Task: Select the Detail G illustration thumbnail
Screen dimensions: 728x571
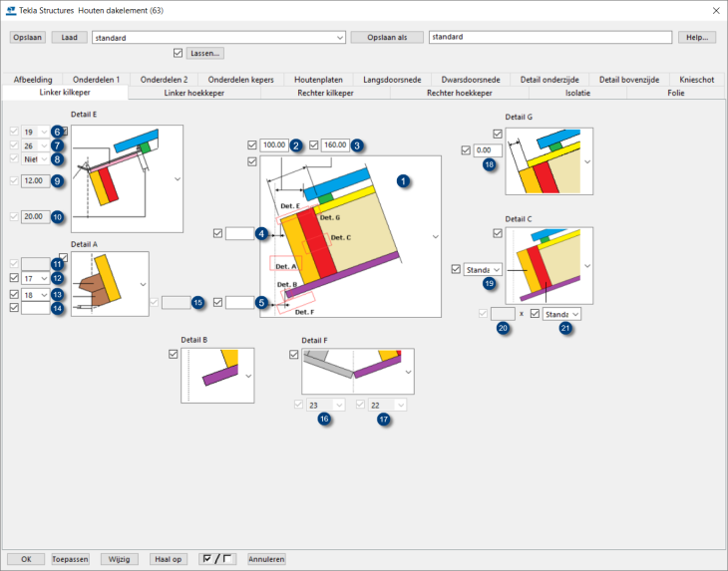Action: click(x=548, y=161)
